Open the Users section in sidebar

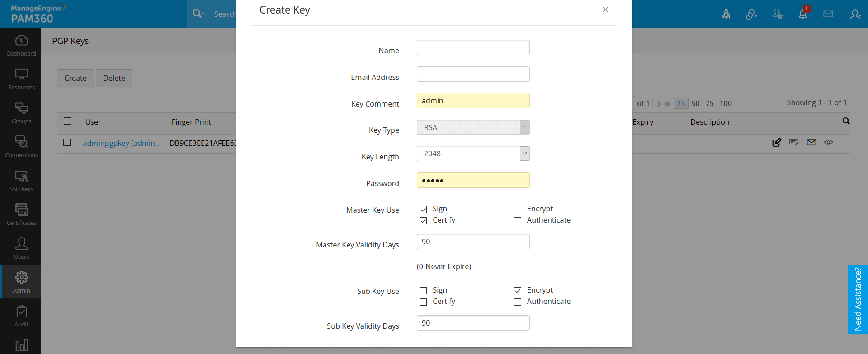coord(21,248)
